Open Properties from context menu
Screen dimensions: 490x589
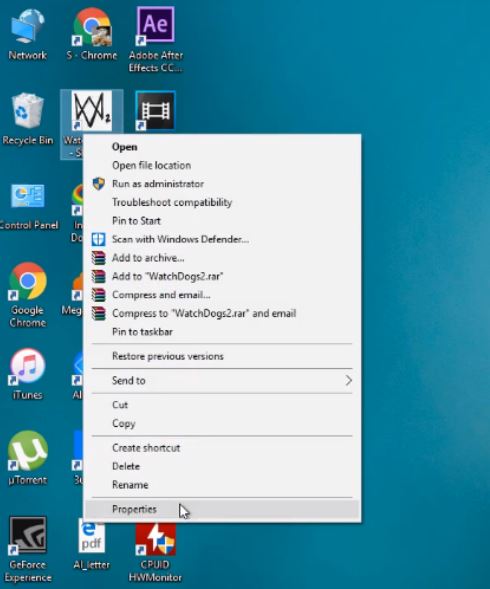coord(222,509)
